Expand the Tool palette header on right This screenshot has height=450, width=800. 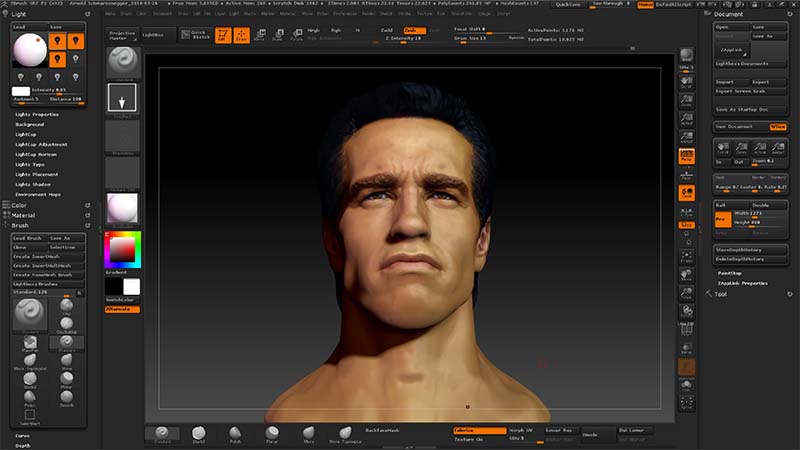(x=720, y=294)
